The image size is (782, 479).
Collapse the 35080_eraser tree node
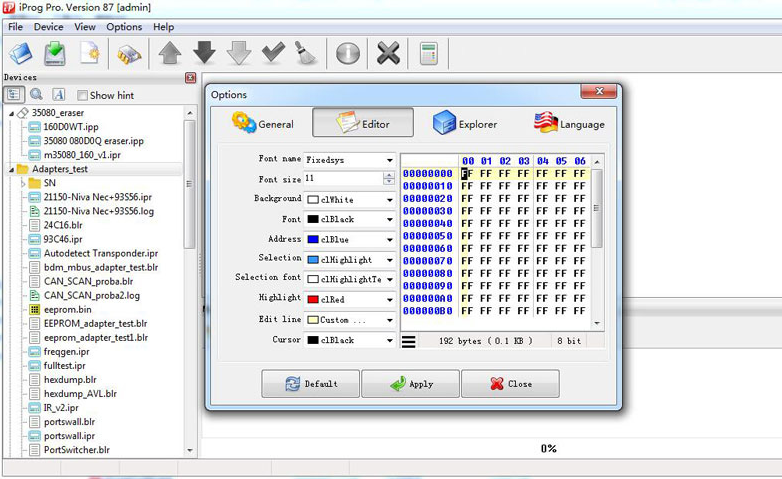[11, 114]
